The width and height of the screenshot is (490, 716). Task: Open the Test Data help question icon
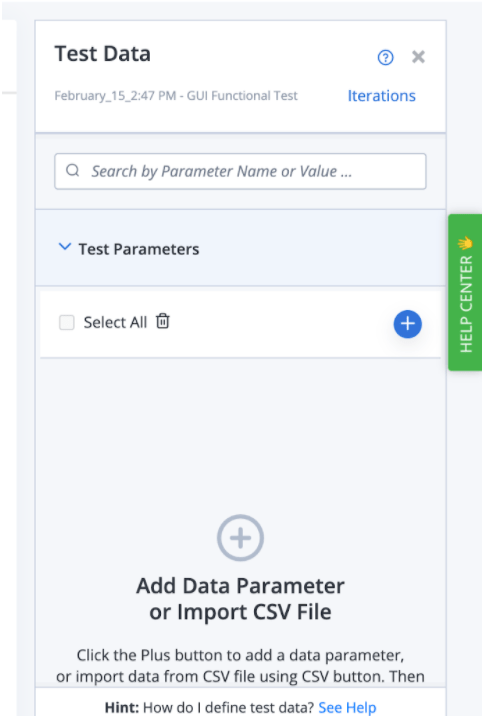(385, 58)
